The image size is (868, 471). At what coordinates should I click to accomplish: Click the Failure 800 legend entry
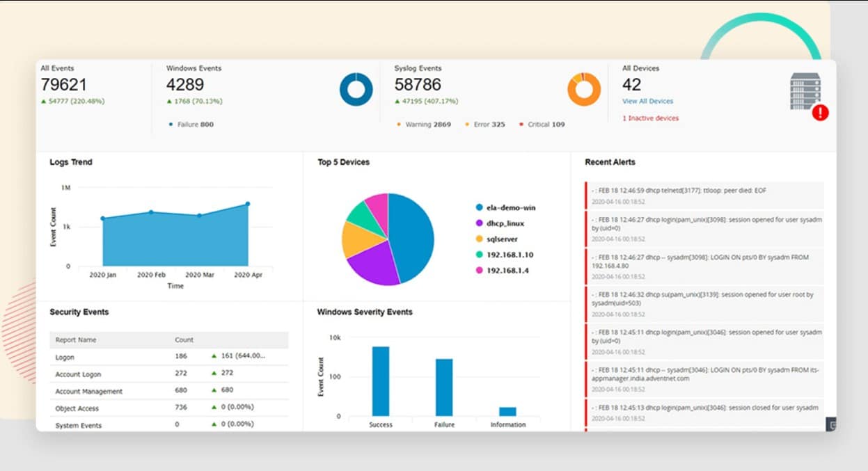(191, 125)
